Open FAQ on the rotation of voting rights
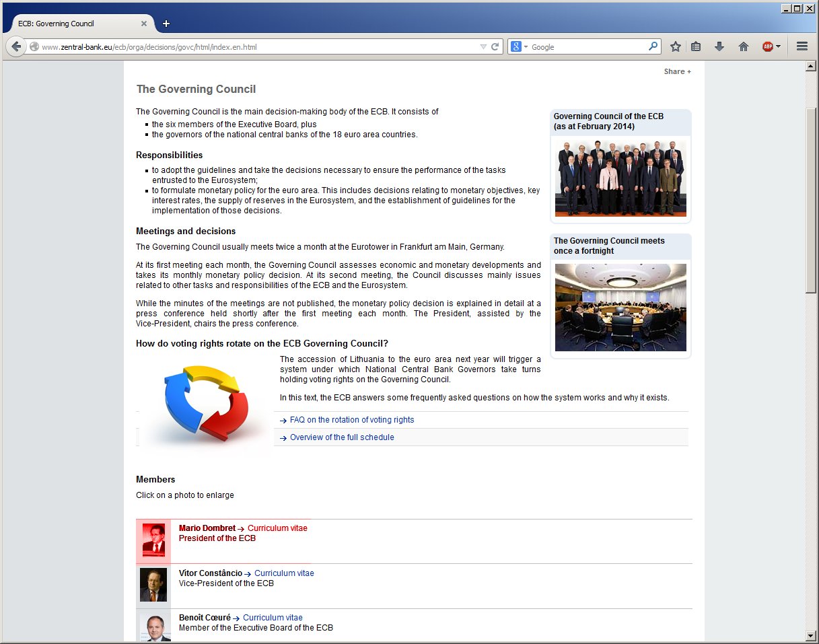819x644 pixels. (352, 420)
